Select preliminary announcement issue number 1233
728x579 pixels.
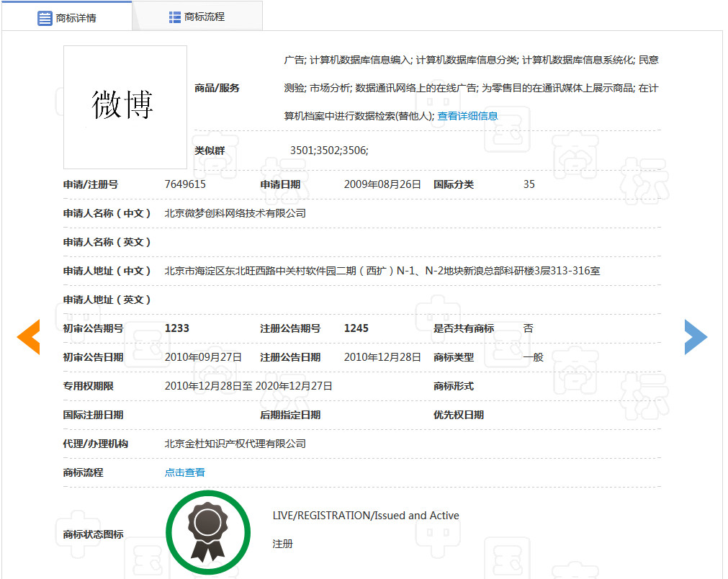pos(177,328)
